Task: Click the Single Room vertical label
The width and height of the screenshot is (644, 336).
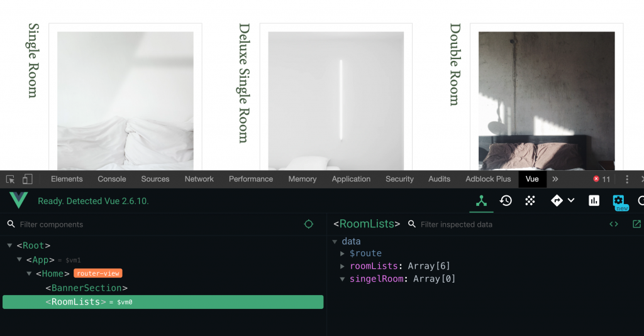Action: [x=34, y=61]
